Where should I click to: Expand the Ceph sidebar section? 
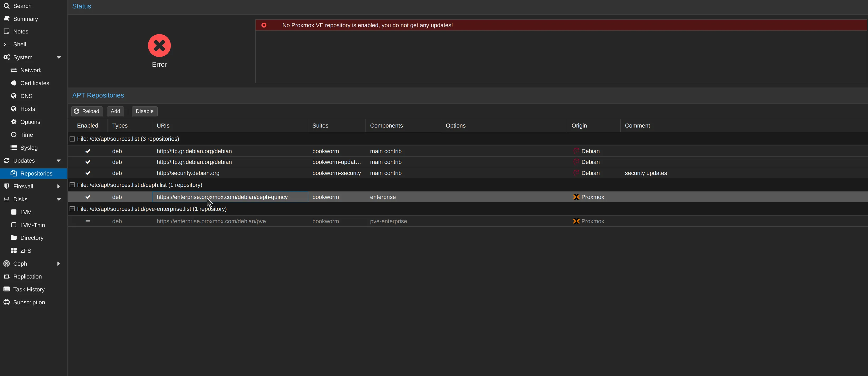(59, 263)
